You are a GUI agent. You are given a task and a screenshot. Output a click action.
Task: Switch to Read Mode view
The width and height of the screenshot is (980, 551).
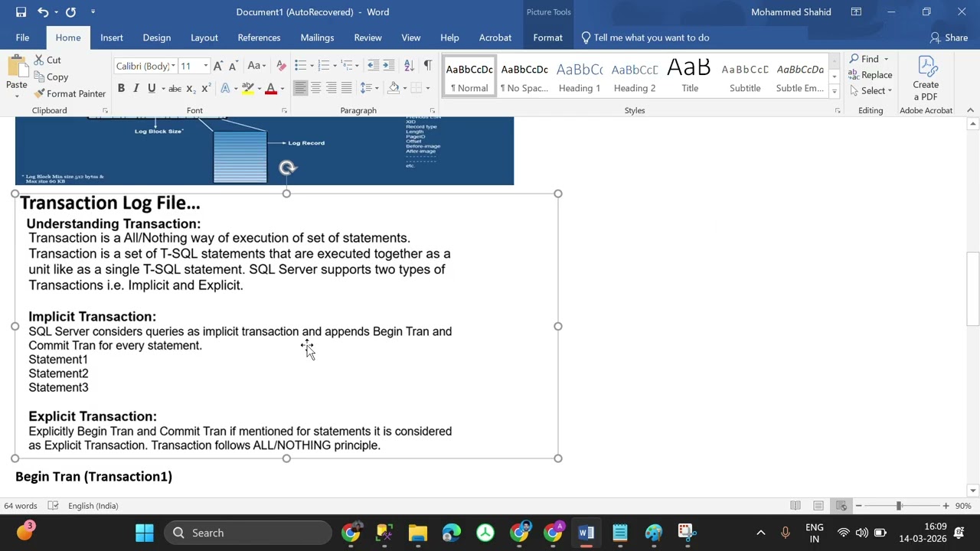pos(795,505)
